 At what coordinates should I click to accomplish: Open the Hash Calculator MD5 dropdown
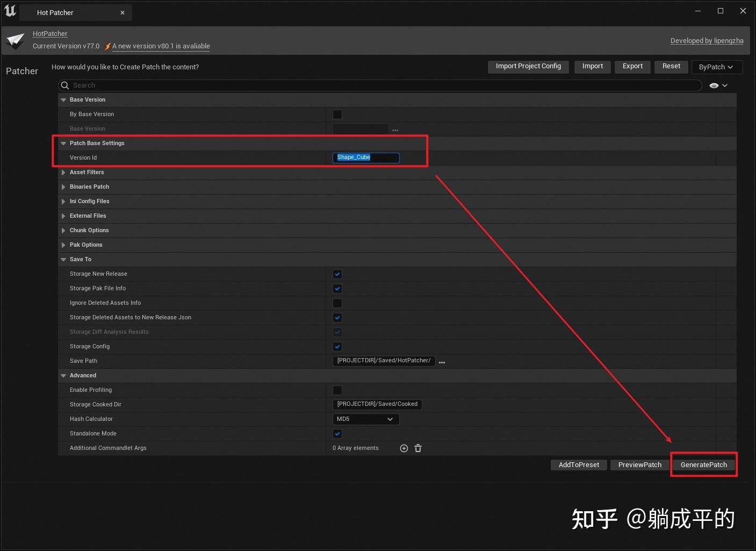pyautogui.click(x=365, y=419)
